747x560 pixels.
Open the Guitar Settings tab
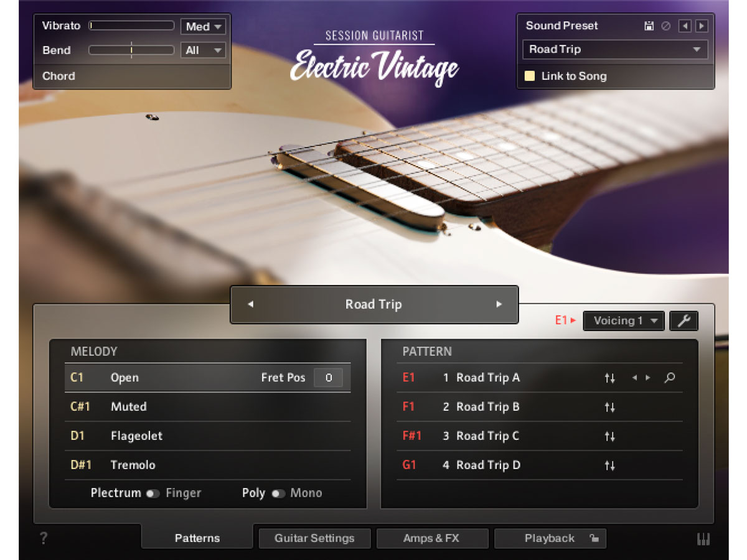click(314, 538)
